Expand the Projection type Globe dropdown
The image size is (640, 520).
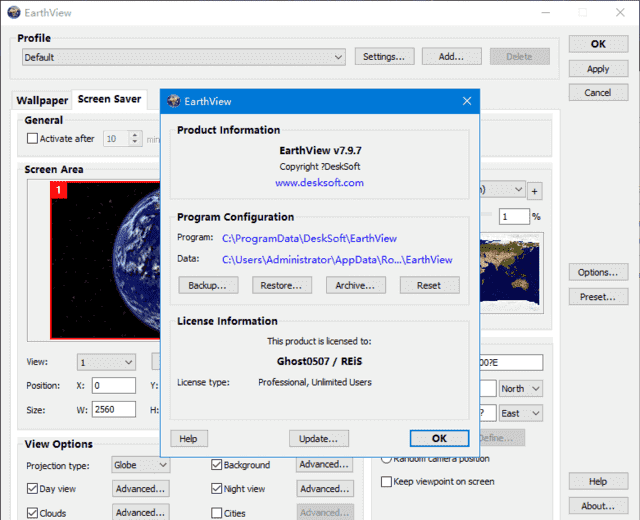point(140,465)
